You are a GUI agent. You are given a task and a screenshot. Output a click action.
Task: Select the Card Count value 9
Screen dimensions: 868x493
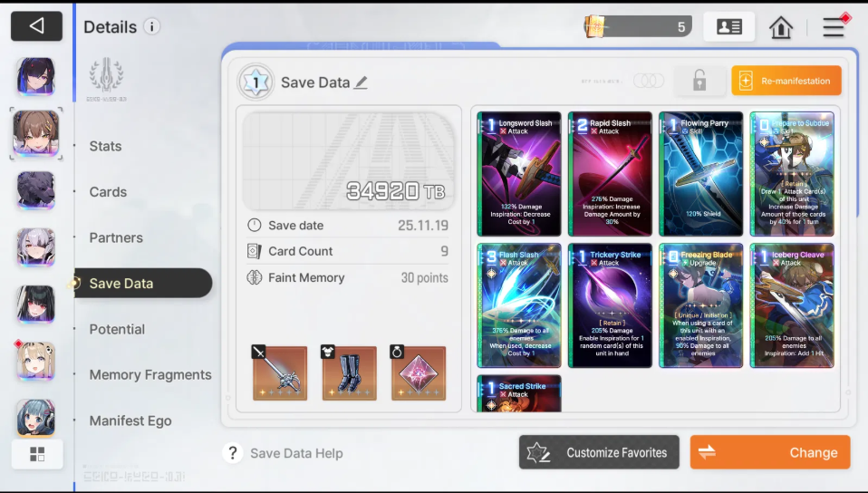445,252
